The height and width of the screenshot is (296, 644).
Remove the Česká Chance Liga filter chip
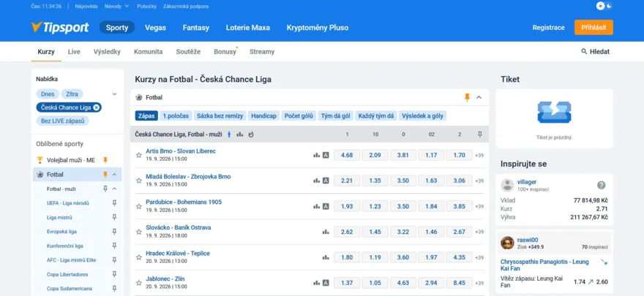pos(96,107)
